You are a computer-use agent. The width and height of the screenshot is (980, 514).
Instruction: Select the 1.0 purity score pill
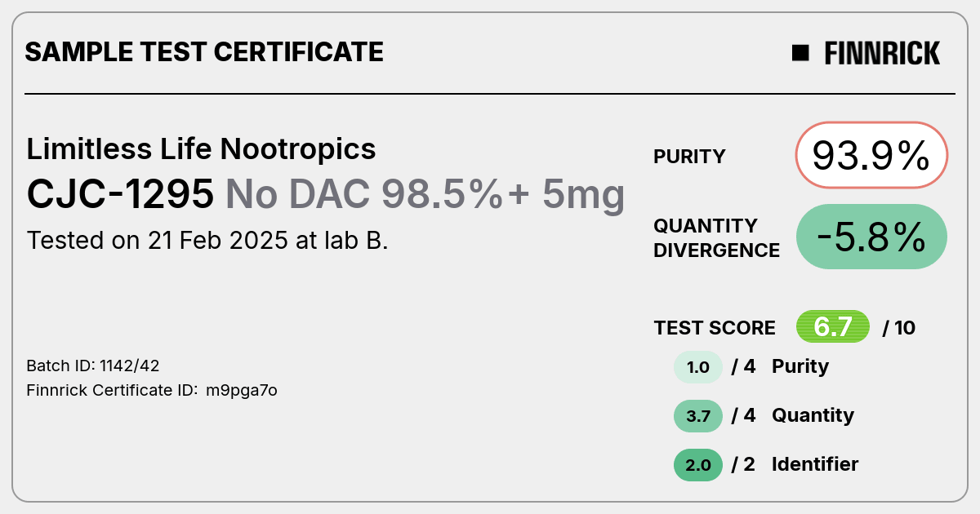click(698, 367)
